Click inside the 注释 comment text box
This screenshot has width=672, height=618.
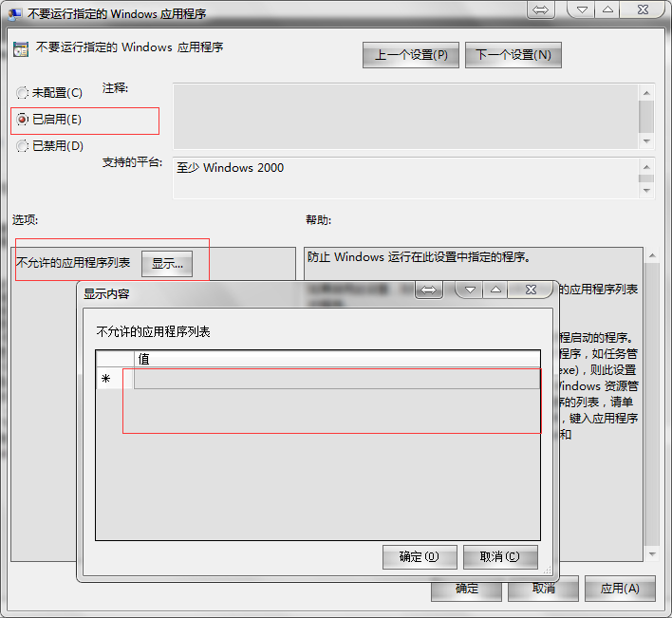pyautogui.click(x=405, y=116)
